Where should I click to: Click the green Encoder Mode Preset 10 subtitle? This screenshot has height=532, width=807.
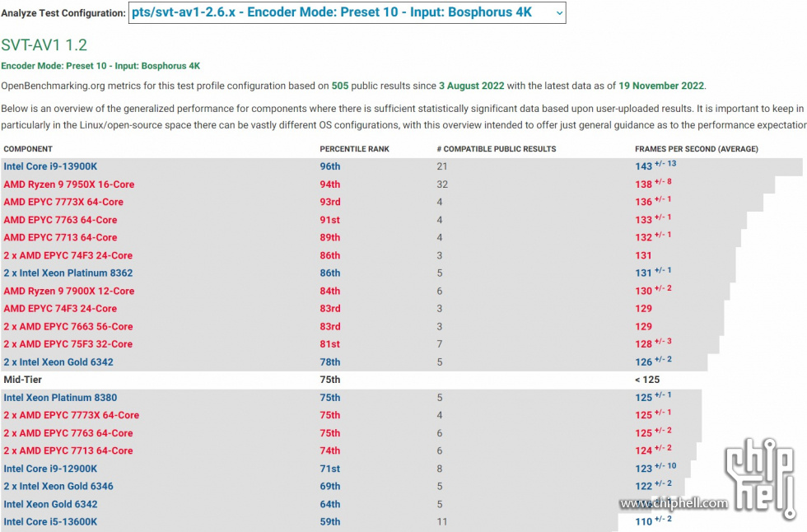[x=100, y=66]
